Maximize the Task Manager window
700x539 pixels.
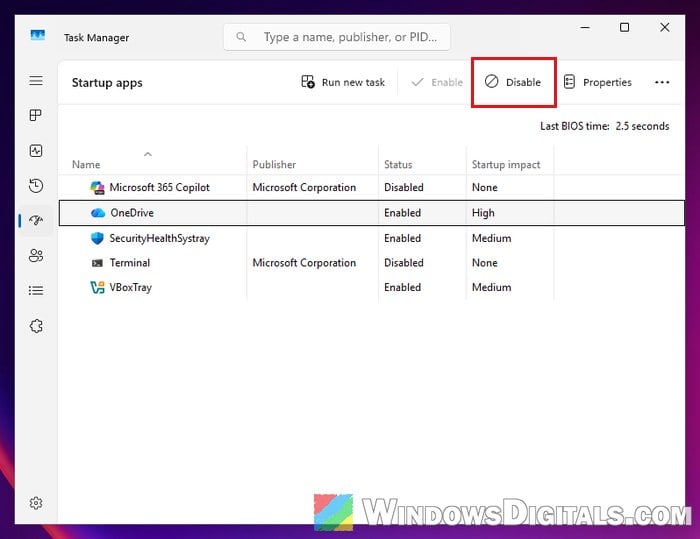tap(625, 28)
